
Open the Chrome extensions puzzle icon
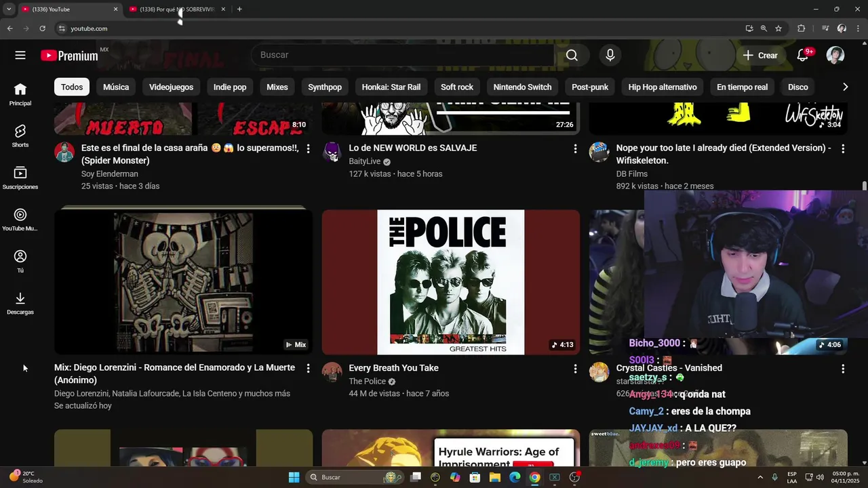pyautogui.click(x=802, y=28)
